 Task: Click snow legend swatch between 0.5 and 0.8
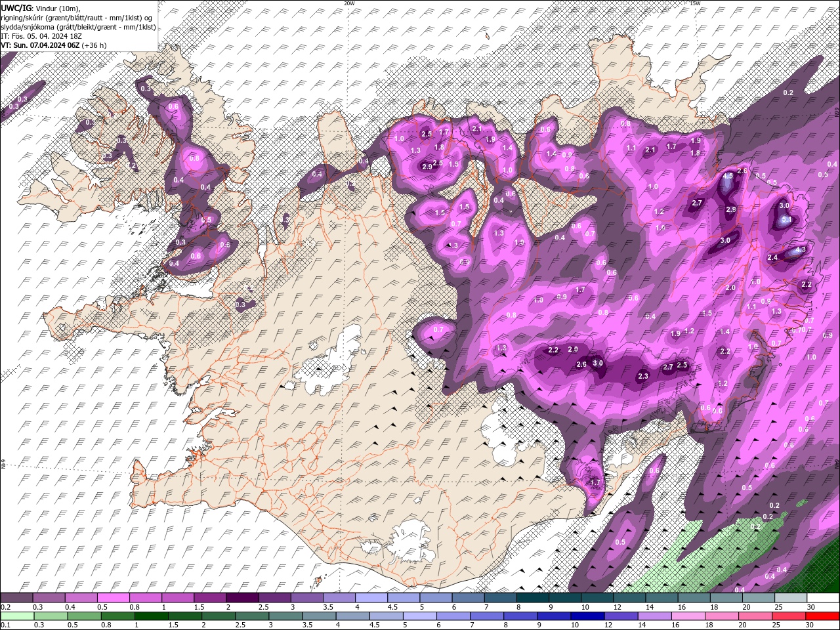pyautogui.click(x=113, y=598)
